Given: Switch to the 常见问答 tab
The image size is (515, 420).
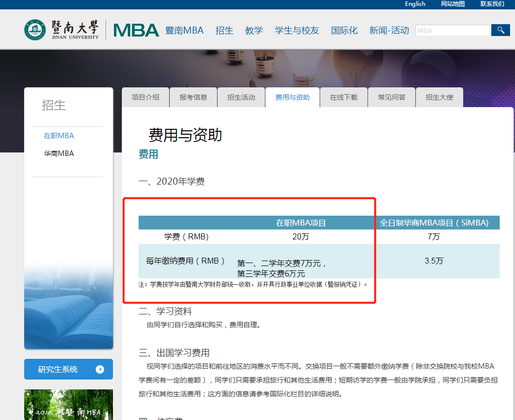Looking at the screenshot, I should [392, 97].
